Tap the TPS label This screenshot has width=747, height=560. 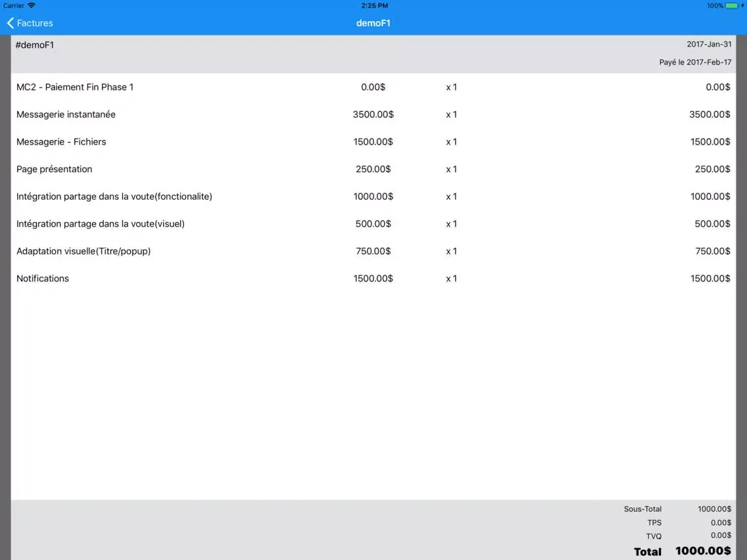654,523
